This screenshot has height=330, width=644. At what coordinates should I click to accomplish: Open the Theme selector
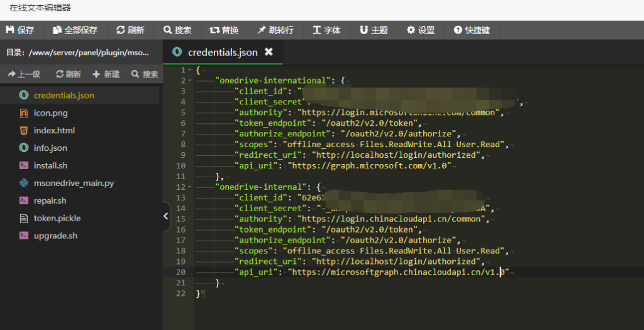374,30
